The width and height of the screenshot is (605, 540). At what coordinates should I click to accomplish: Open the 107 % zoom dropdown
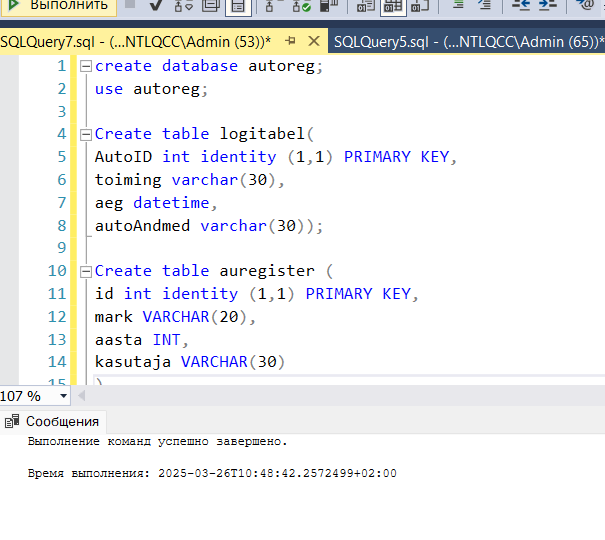[x=64, y=396]
